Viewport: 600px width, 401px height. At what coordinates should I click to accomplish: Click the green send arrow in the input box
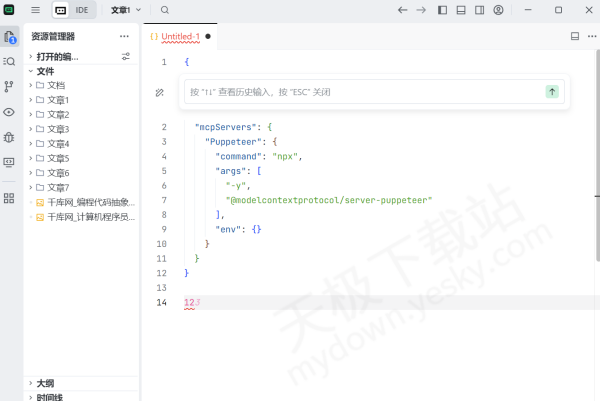[551, 92]
